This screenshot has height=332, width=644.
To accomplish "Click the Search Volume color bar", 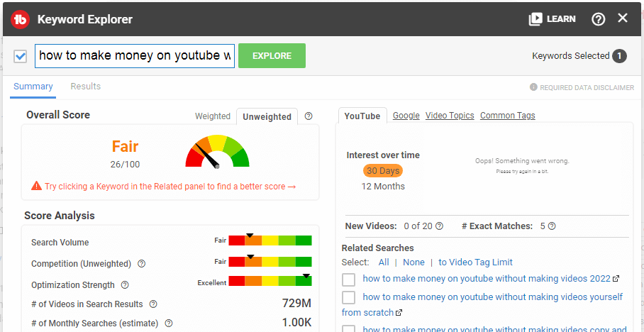I will [270, 240].
